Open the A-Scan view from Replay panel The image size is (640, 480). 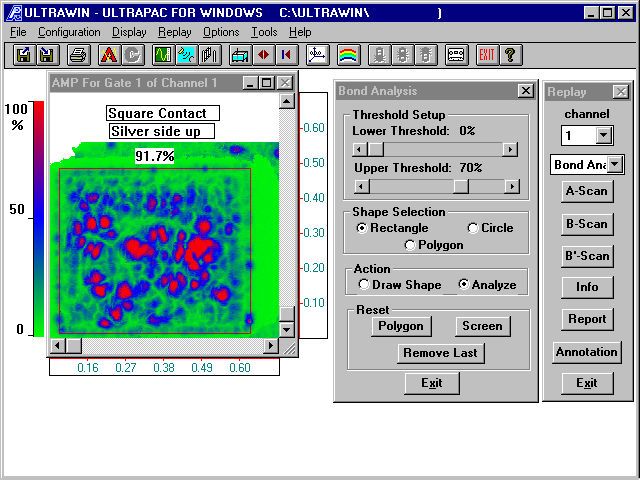586,191
